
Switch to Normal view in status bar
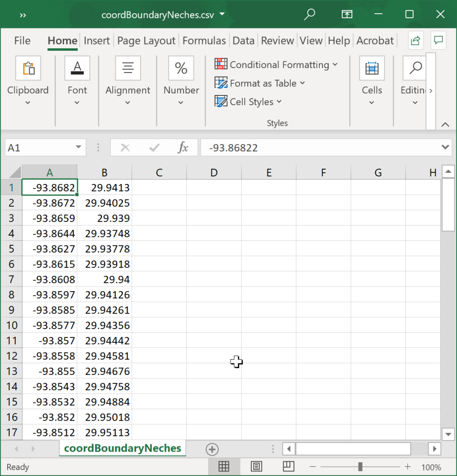224,466
